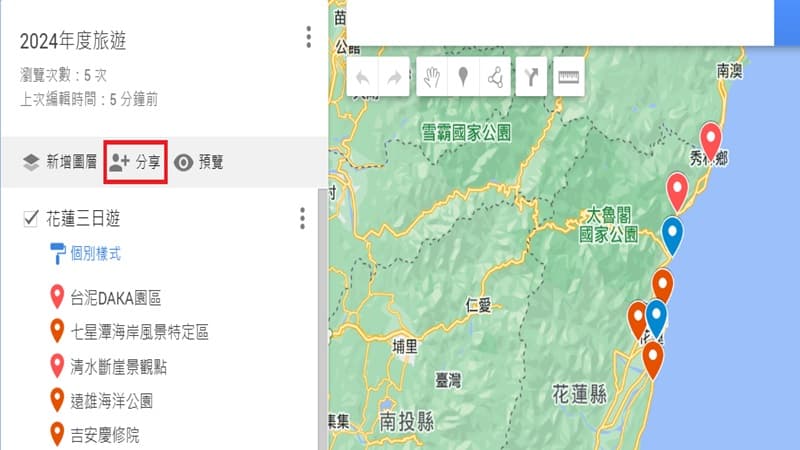Click the 新增圖層 add layer button

pyautogui.click(x=59, y=162)
